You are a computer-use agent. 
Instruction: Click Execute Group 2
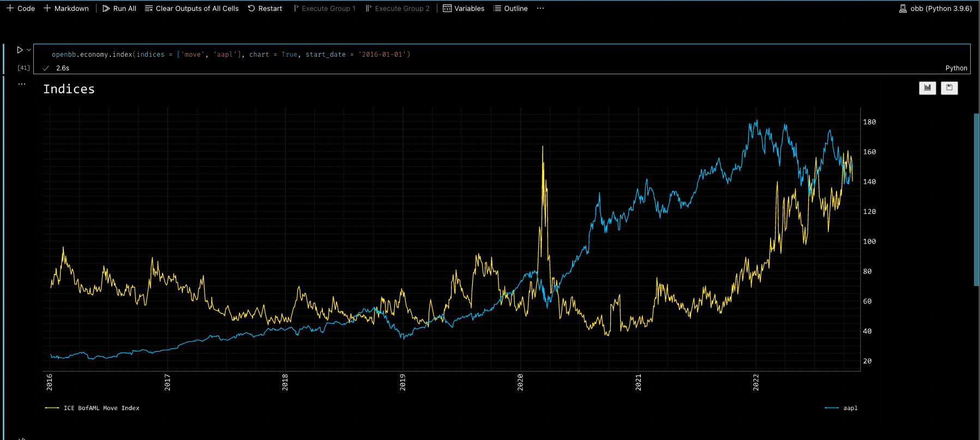point(398,8)
